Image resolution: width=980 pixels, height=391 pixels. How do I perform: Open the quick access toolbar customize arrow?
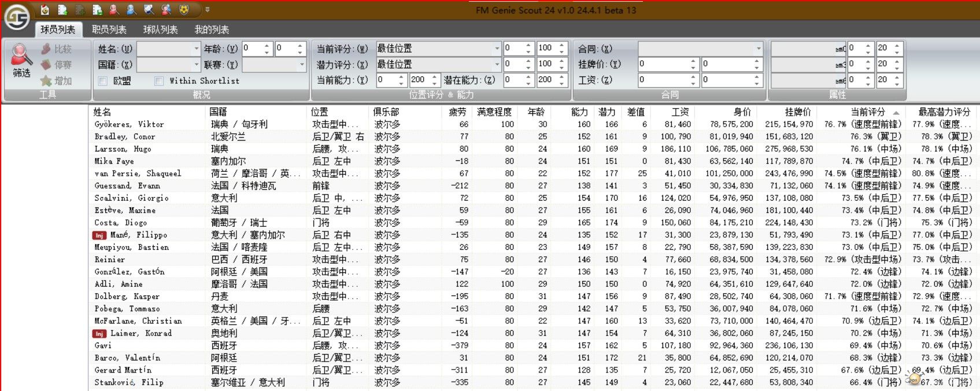pos(208,10)
